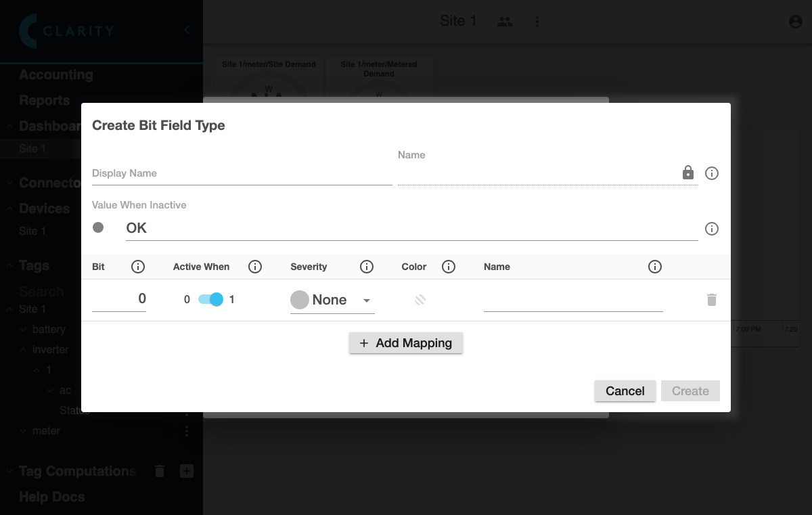
Task: Click the Bit column info icon
Action: coord(137,267)
